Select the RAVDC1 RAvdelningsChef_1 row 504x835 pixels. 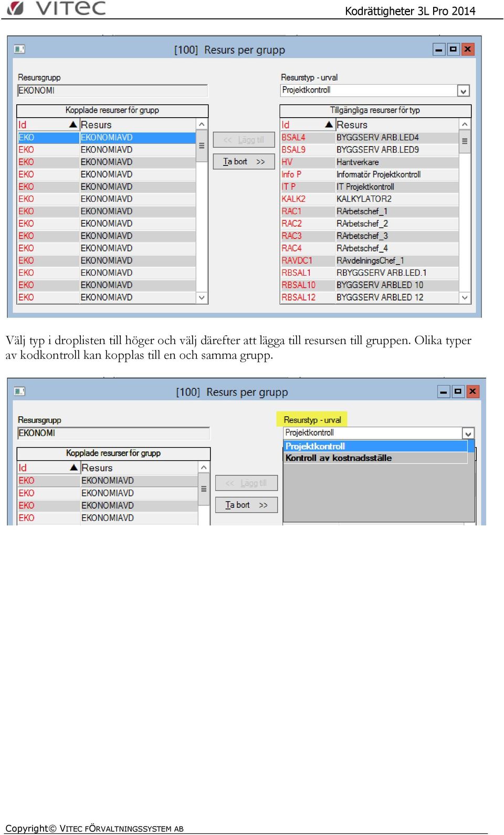click(x=370, y=260)
